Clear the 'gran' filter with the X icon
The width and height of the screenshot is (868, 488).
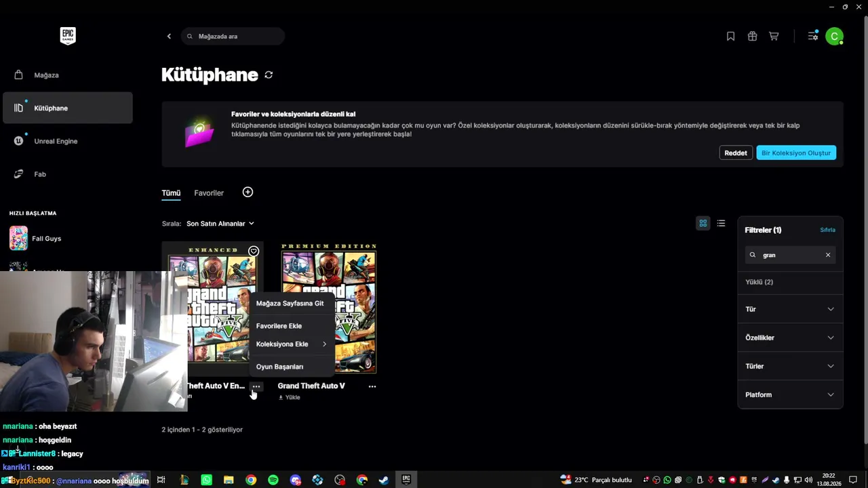tap(828, 255)
